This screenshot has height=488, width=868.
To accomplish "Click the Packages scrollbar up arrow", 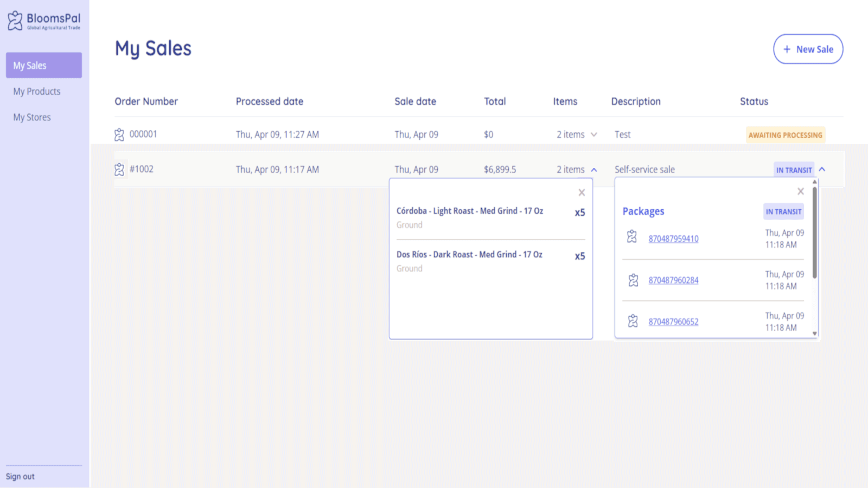I will (x=815, y=182).
